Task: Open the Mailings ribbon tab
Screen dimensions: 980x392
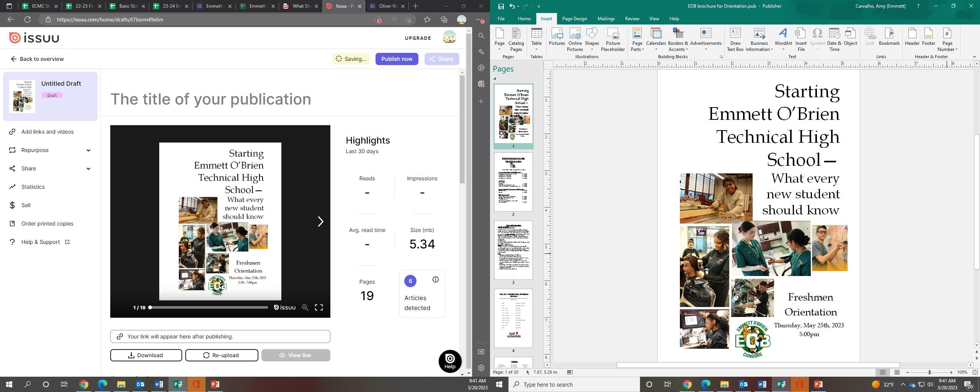Action: tap(606, 19)
